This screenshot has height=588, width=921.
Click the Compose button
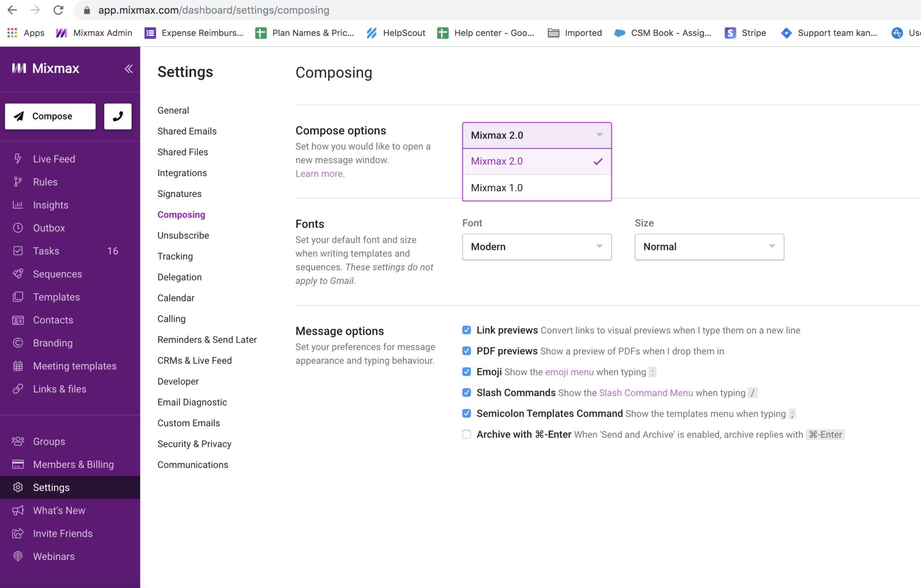click(50, 116)
